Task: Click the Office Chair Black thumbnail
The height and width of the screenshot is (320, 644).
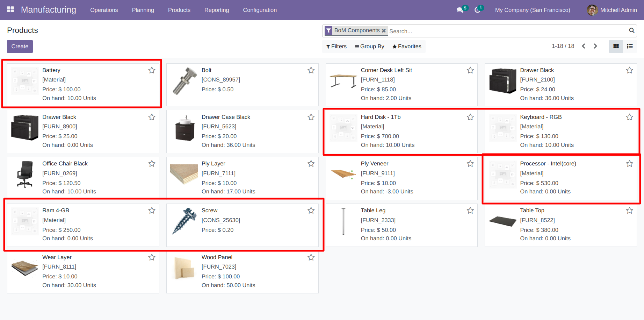Action: [x=25, y=175]
